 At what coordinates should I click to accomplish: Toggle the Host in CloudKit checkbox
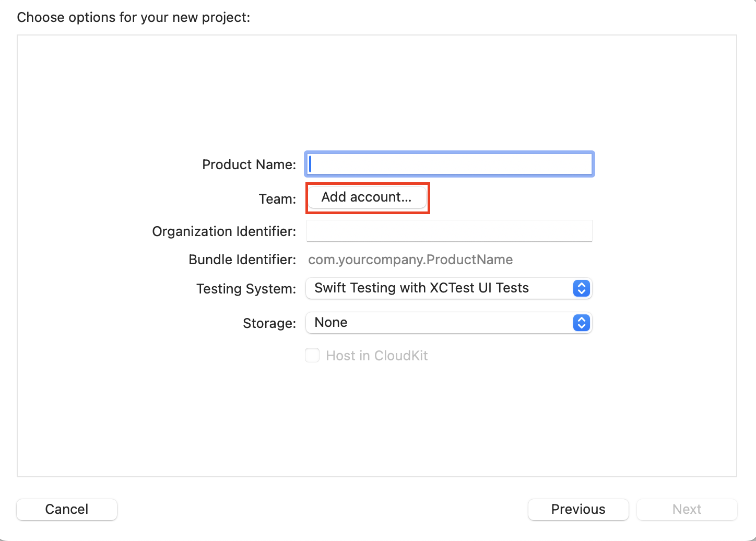[x=312, y=356]
